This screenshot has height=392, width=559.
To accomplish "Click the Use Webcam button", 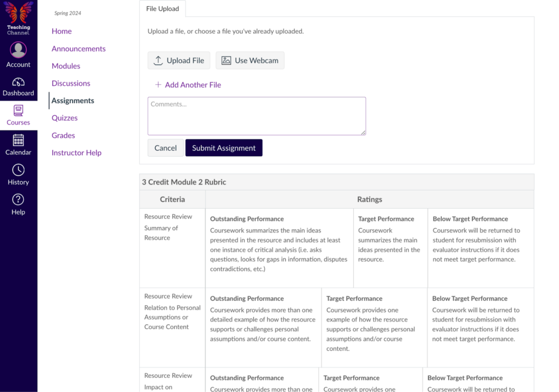I will [250, 61].
